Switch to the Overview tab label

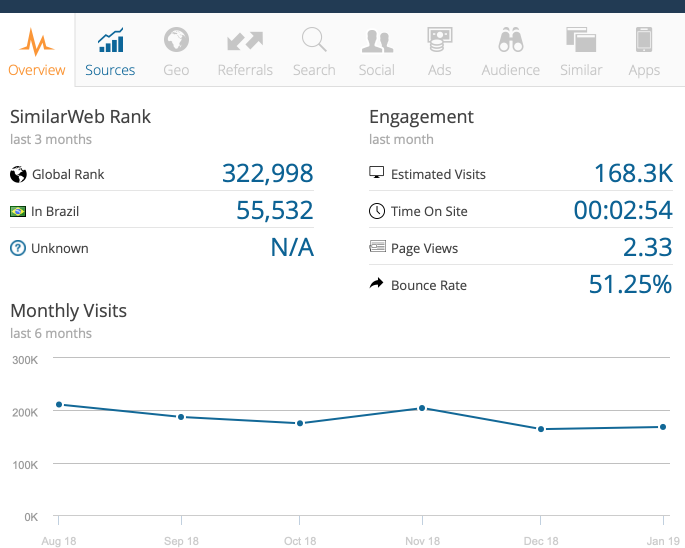click(x=37, y=70)
